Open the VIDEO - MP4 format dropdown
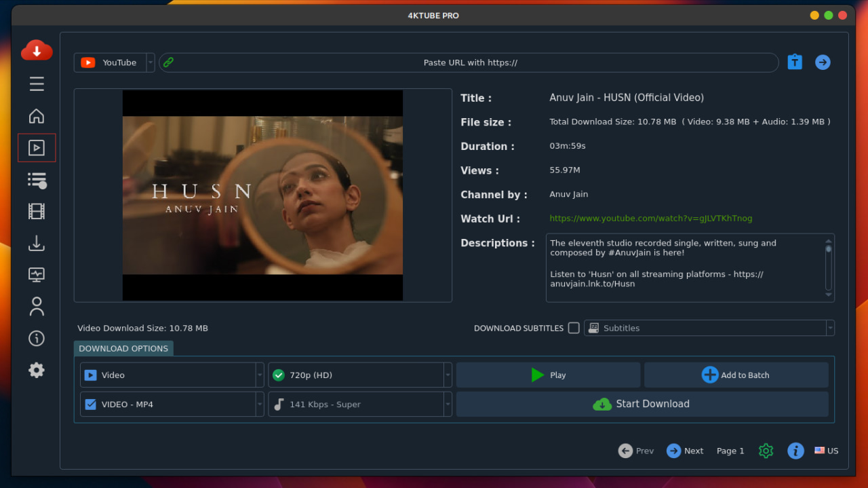The image size is (868, 488). coord(172,405)
